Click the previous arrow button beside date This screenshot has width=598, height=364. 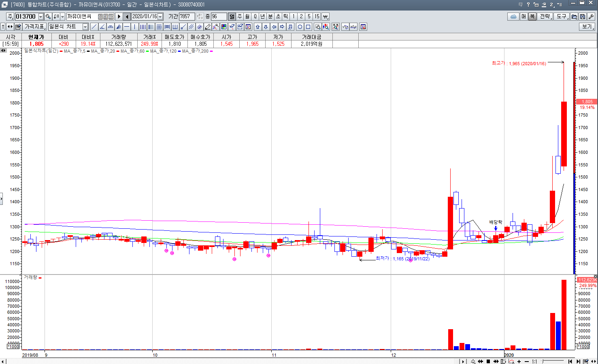127,17
